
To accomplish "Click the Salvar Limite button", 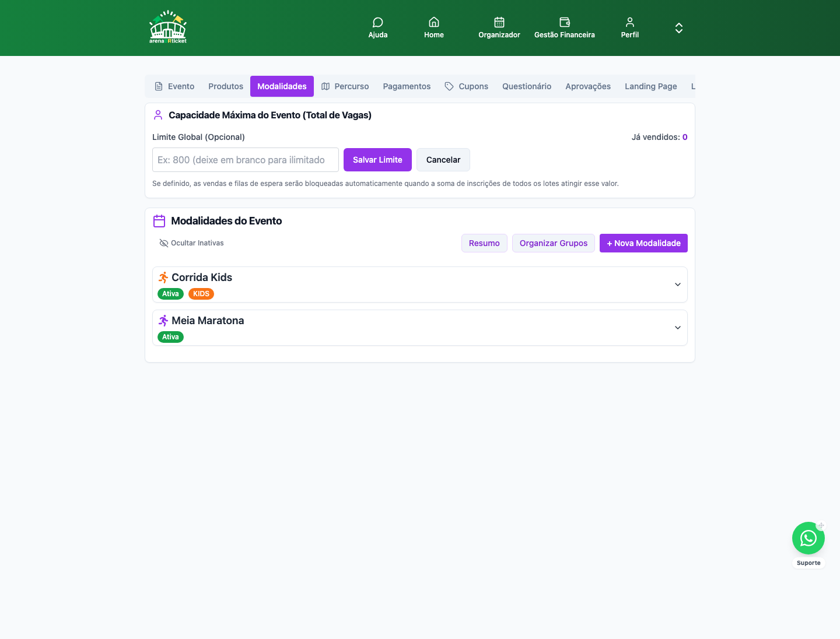I will point(377,160).
